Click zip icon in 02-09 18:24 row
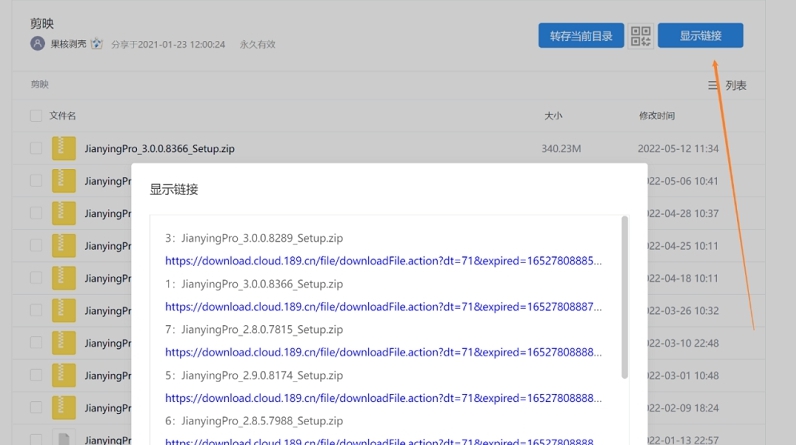 (x=63, y=407)
